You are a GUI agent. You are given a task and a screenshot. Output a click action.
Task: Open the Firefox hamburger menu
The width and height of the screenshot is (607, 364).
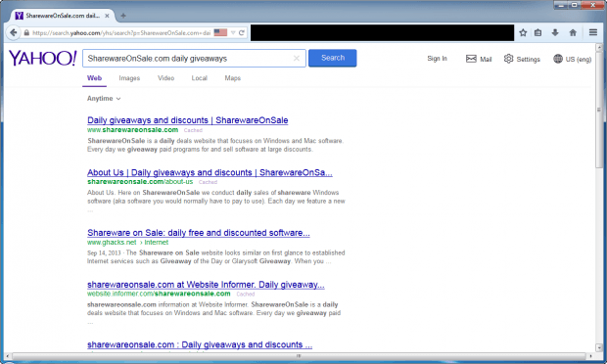click(x=593, y=32)
